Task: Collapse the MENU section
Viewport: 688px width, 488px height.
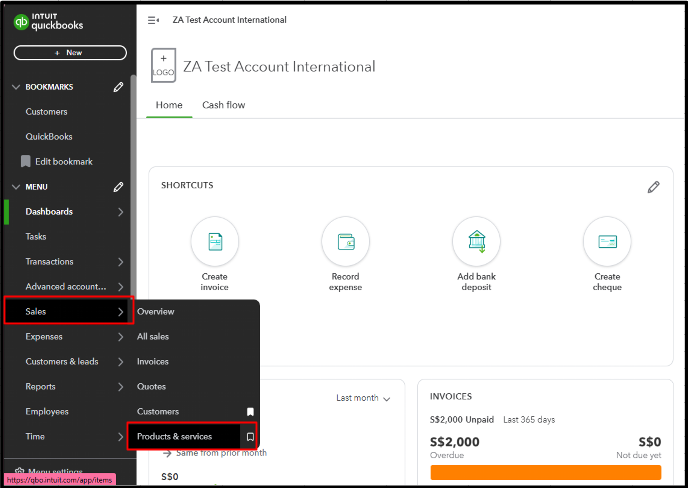Action: coord(16,187)
